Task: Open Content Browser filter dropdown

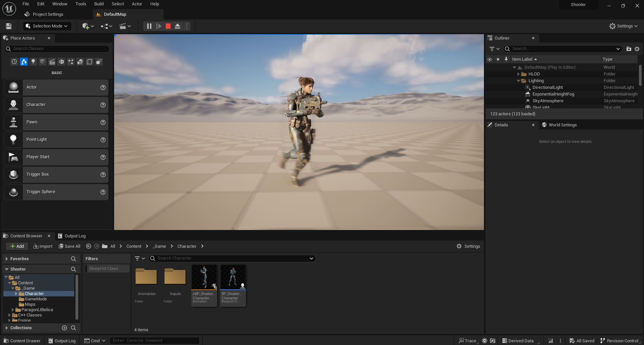Action: (x=140, y=258)
